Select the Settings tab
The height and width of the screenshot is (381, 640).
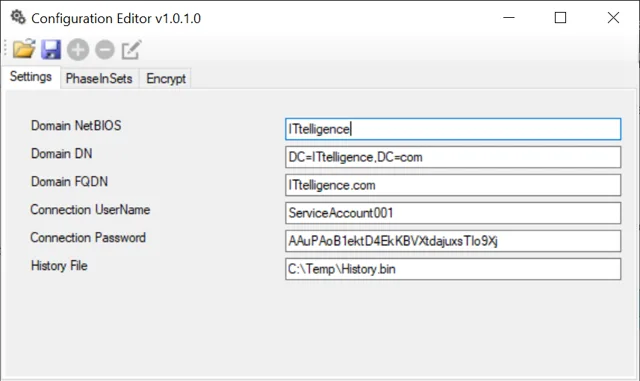[x=31, y=77]
